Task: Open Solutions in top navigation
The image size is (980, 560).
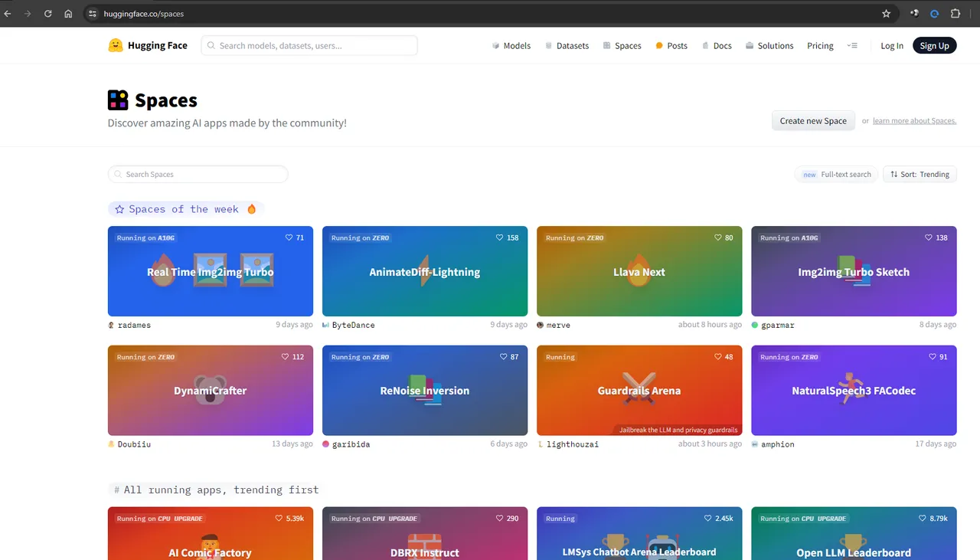Action: 769,46
